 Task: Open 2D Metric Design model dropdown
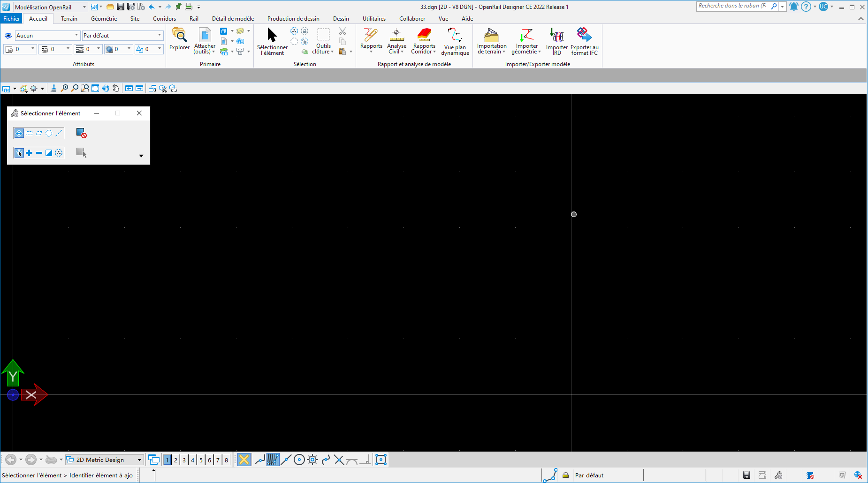[104, 460]
